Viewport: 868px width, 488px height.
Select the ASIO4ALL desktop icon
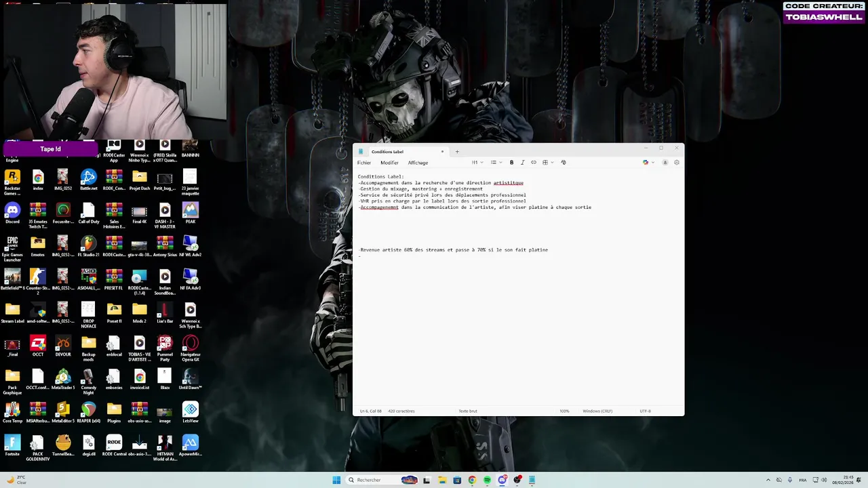tap(89, 280)
